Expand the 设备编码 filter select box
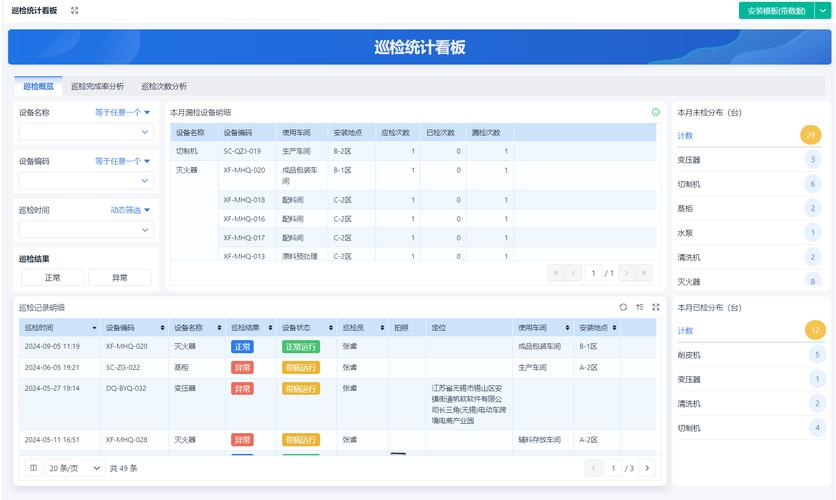 click(x=86, y=181)
